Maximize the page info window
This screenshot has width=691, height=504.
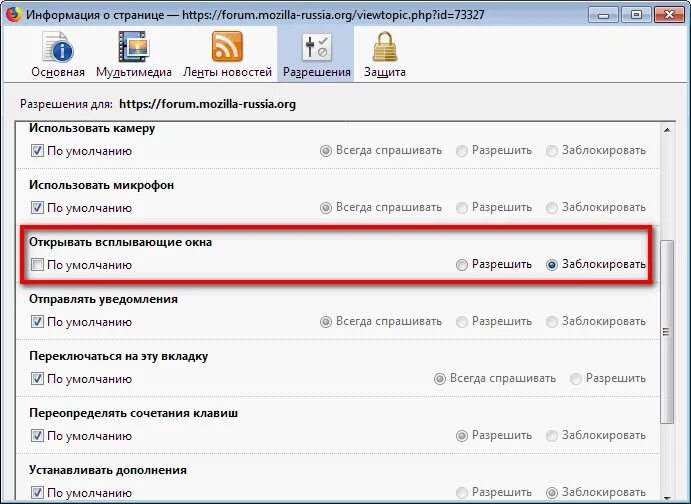pyautogui.click(x=636, y=15)
